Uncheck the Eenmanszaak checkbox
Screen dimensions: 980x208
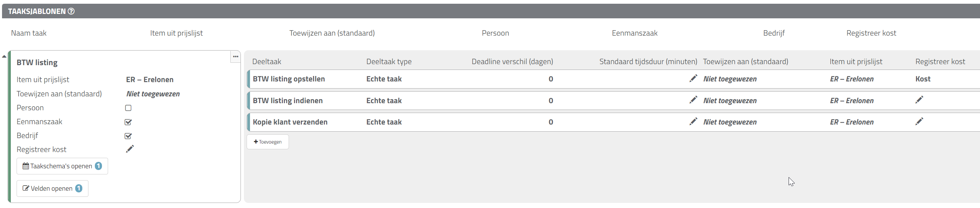[128, 122]
